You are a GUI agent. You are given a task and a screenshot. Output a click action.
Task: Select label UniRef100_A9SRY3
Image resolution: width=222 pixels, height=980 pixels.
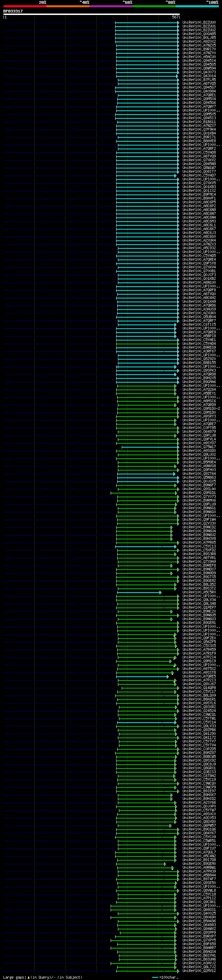pyautogui.click(x=199, y=416)
